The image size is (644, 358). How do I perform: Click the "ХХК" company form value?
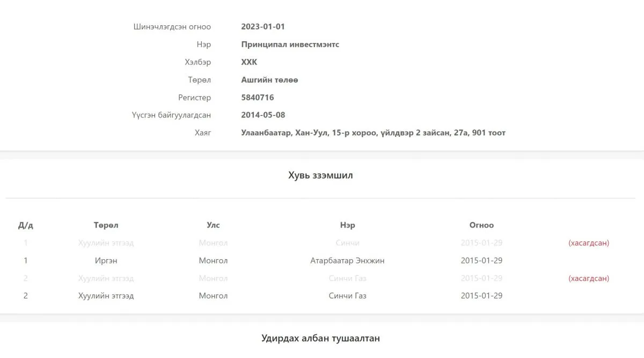click(250, 62)
